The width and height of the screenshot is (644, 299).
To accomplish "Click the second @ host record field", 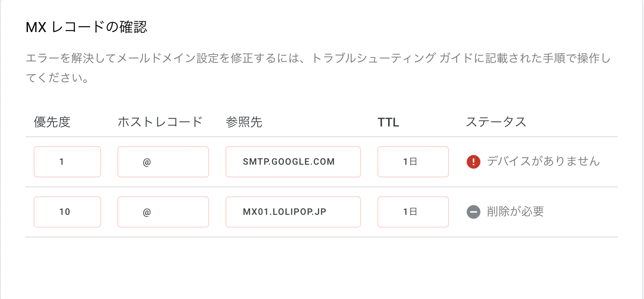I will coord(163,212).
